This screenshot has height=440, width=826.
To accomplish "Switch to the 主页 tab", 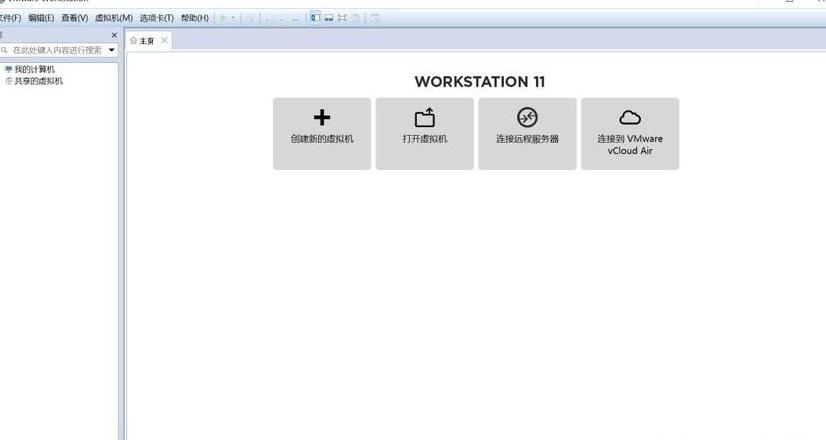I will pos(149,41).
